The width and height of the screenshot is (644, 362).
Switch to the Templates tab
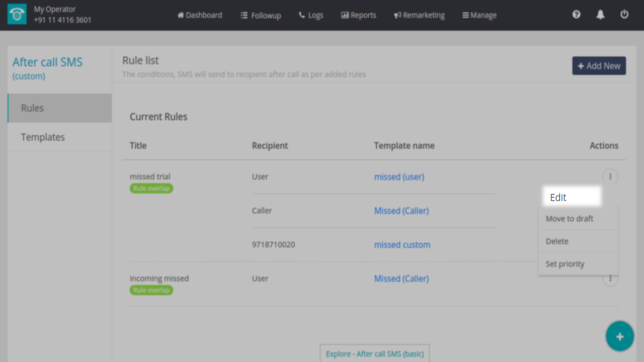click(43, 137)
